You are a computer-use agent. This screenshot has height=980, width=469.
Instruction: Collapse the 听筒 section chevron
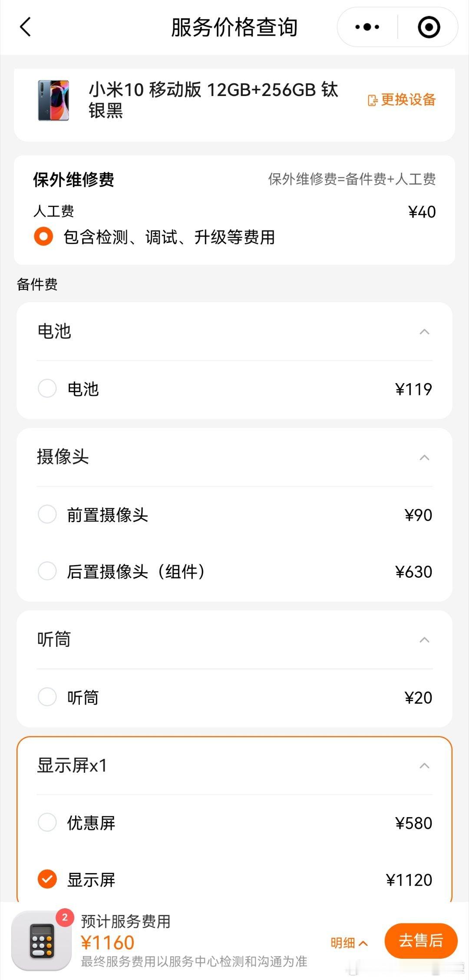(x=425, y=640)
